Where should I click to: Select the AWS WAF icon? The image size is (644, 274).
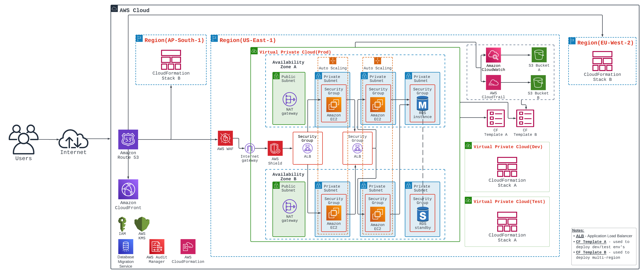coord(225,138)
